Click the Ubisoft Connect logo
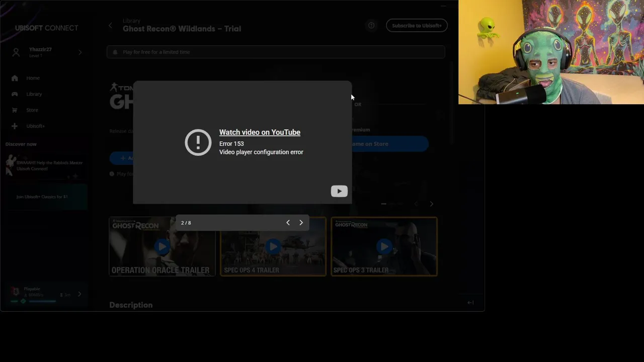Screen dimensions: 644x362 (x=46, y=28)
